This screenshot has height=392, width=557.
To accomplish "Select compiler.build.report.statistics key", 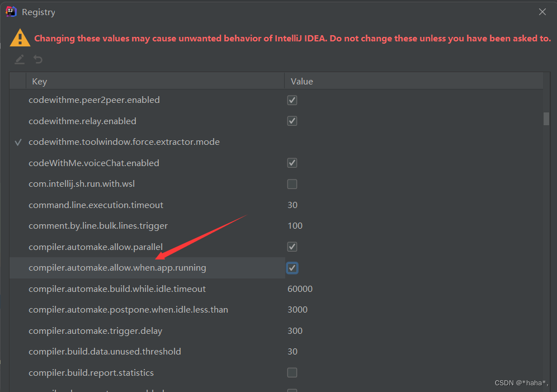I will (91, 372).
